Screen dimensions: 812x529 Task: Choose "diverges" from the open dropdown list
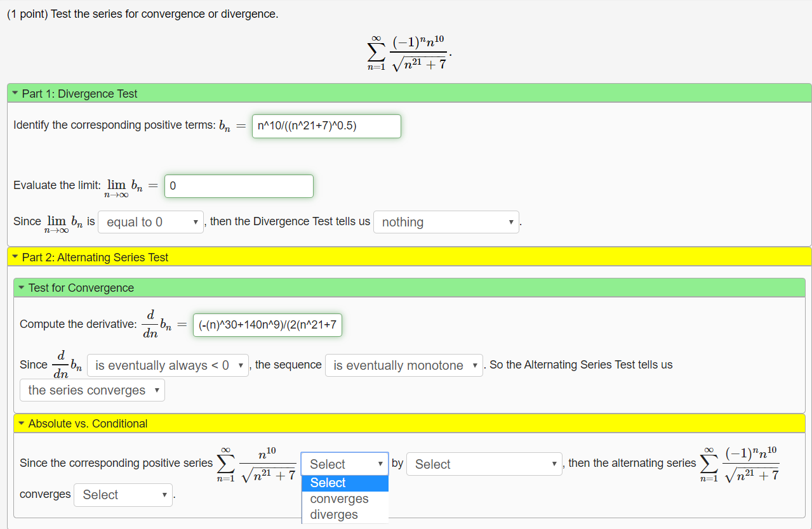pyautogui.click(x=333, y=514)
